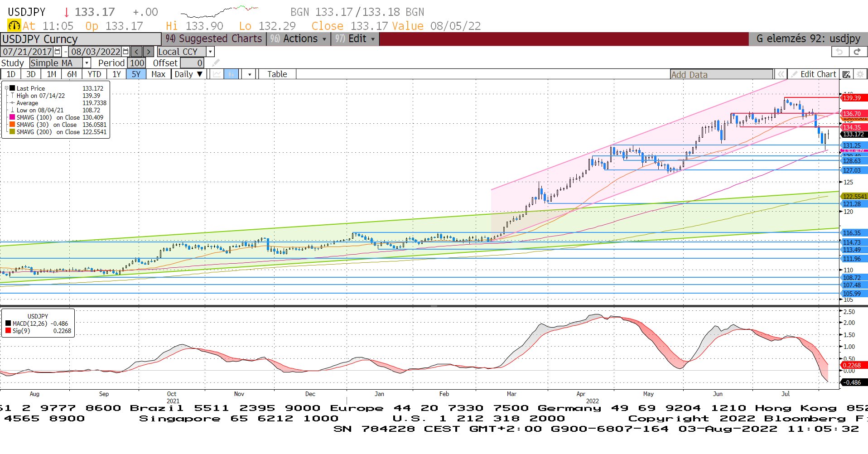Open chart settings gear icon
This screenshot has width=868, height=454.
[860, 74]
